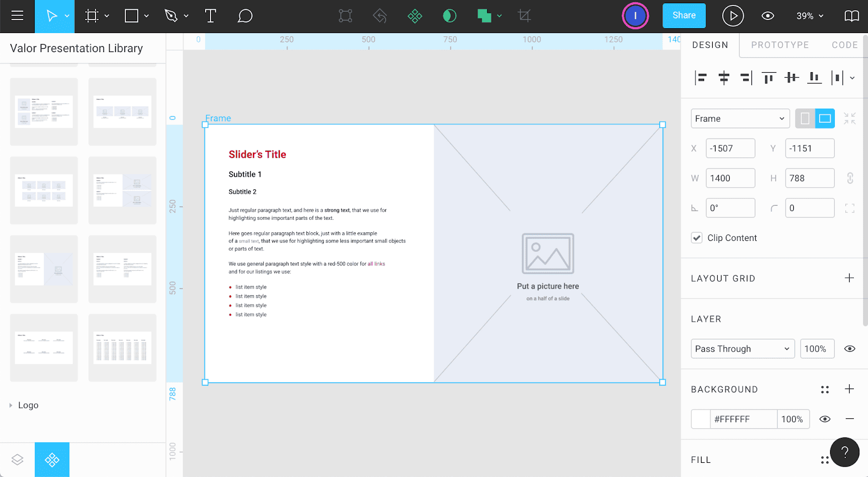This screenshot has width=868, height=477.
Task: Switch to the Prototype tab
Action: point(780,45)
